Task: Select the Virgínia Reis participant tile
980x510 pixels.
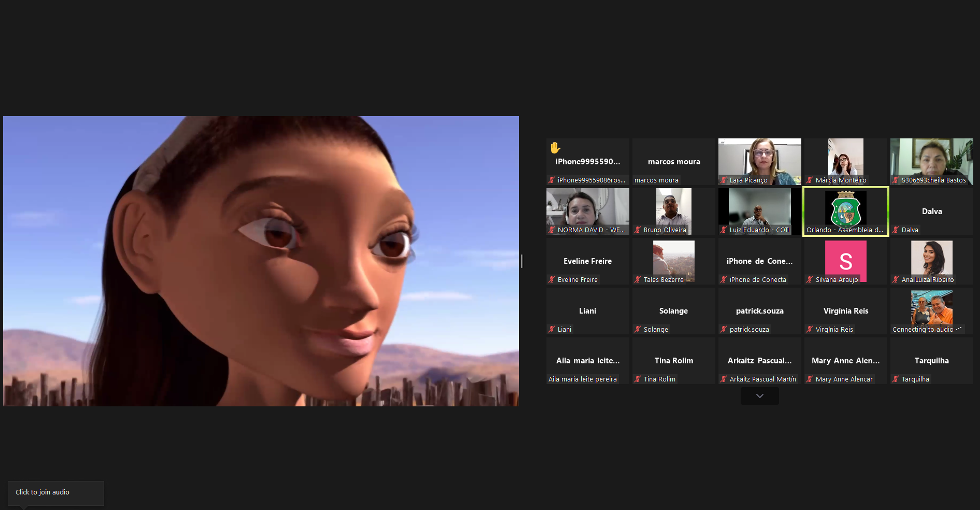Action: point(845,311)
